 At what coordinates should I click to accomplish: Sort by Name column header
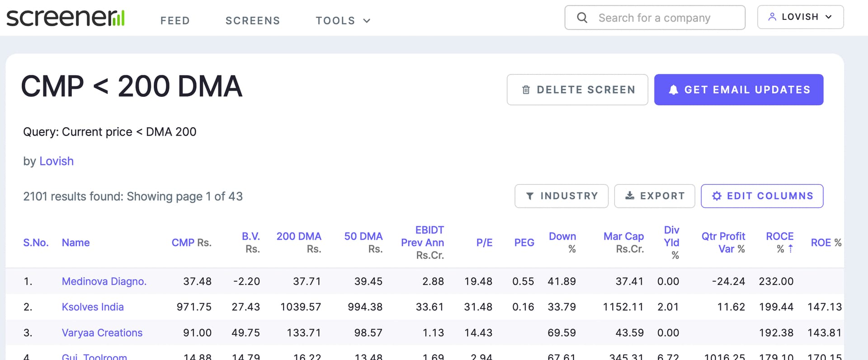click(75, 243)
